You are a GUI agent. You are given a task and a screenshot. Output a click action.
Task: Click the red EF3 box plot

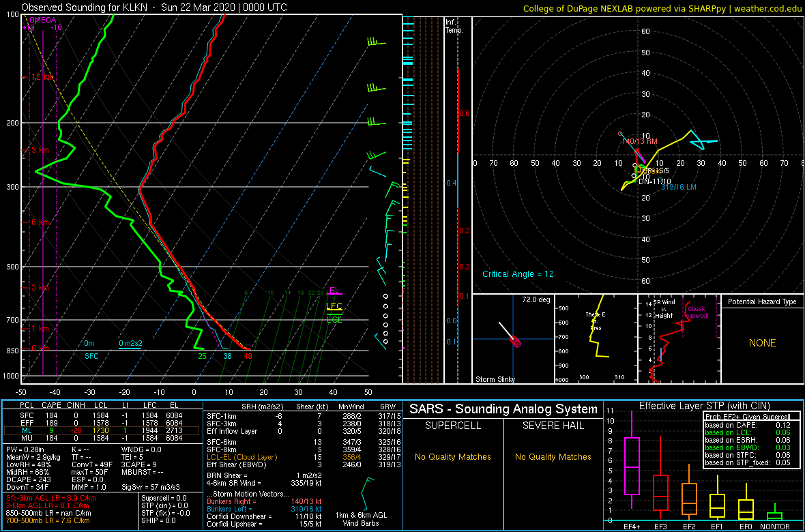click(661, 493)
